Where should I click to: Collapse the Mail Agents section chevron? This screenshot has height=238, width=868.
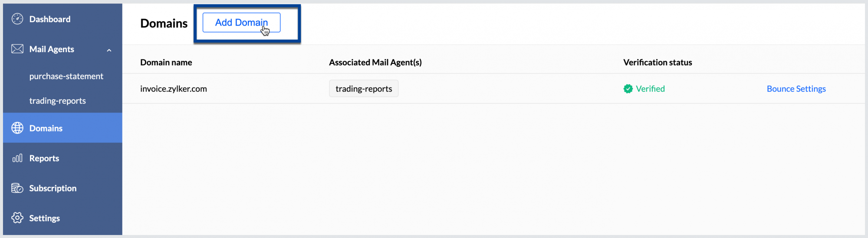coord(109,50)
